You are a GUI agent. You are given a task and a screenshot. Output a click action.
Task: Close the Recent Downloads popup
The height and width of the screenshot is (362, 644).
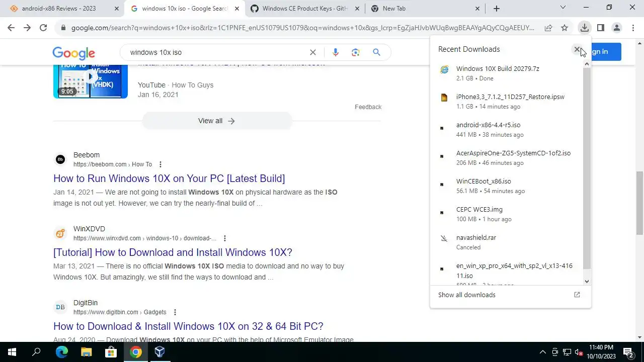coord(577,49)
